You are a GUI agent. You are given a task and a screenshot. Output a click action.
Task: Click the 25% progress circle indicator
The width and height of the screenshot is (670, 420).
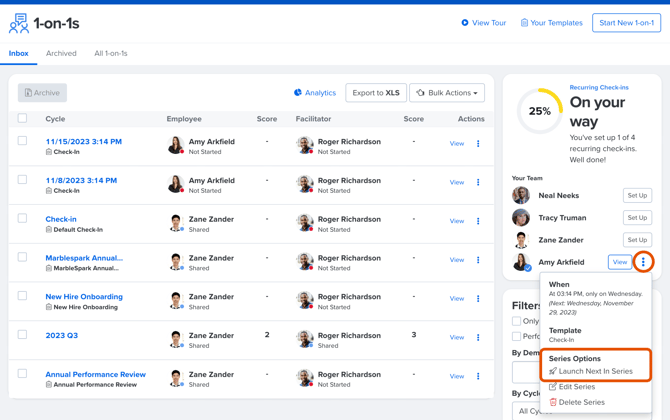tap(539, 112)
